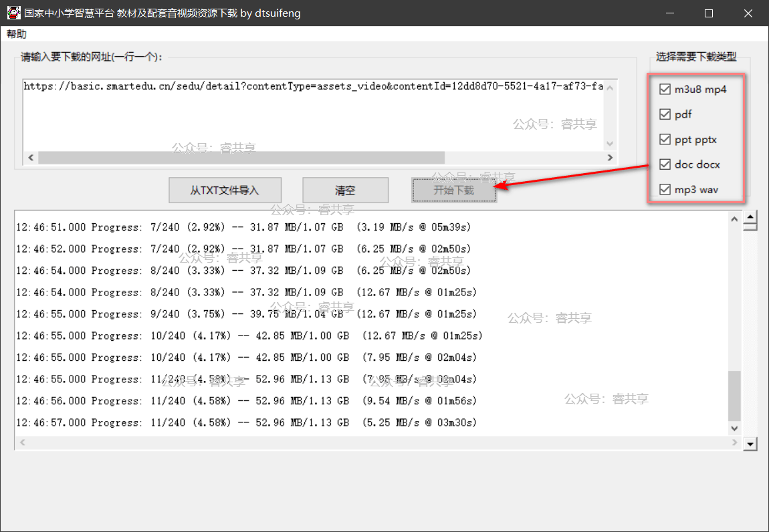Close the downloader window
This screenshot has width=769, height=532.
[748, 13]
